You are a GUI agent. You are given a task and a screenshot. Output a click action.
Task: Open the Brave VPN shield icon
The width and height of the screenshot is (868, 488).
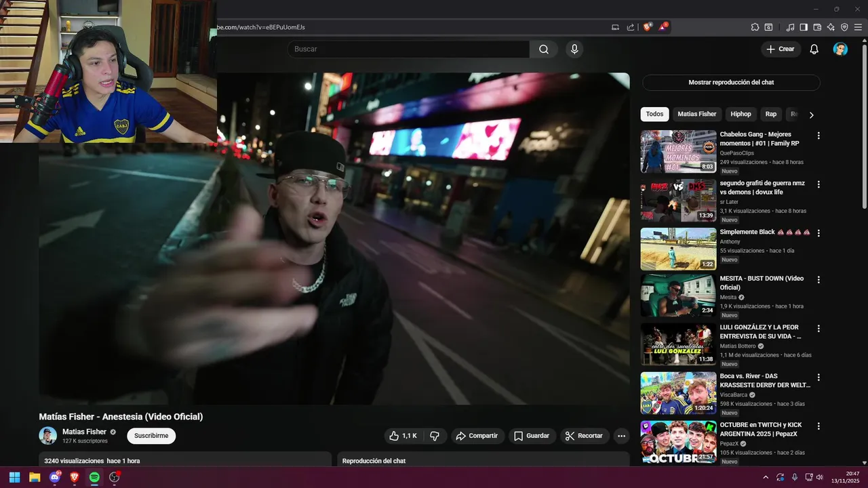(844, 27)
